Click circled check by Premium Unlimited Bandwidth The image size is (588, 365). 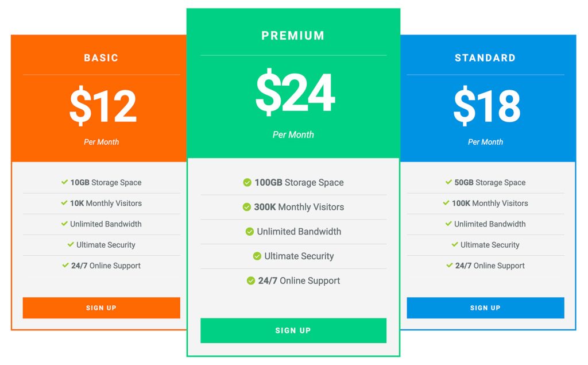tap(249, 232)
